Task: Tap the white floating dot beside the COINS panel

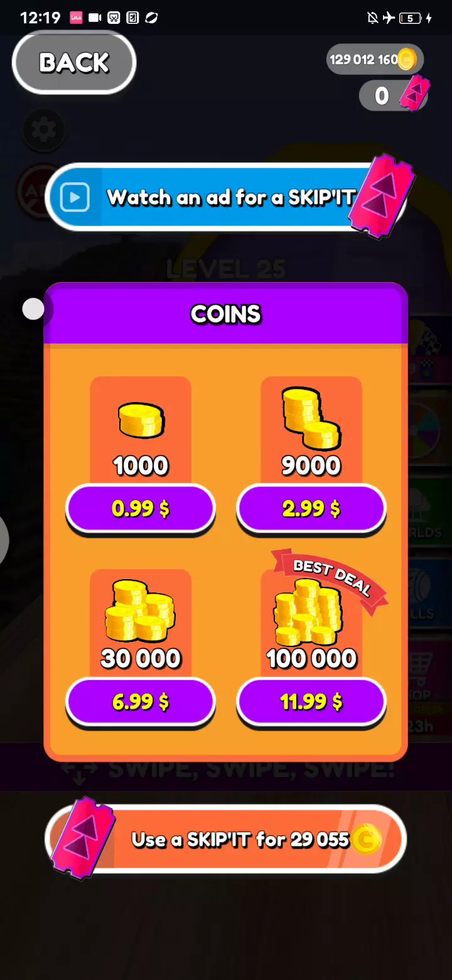Action: [33, 309]
